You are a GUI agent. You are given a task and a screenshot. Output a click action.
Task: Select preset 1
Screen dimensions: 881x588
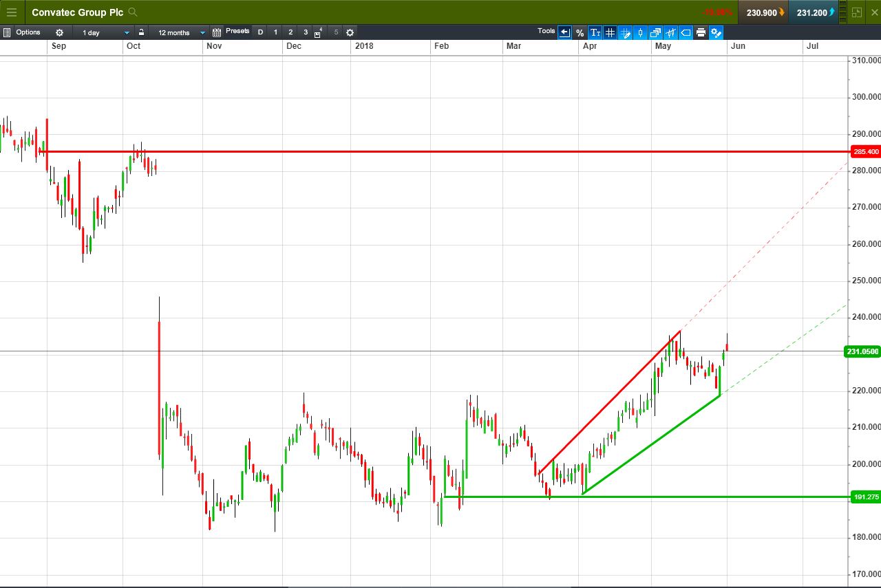[275, 32]
